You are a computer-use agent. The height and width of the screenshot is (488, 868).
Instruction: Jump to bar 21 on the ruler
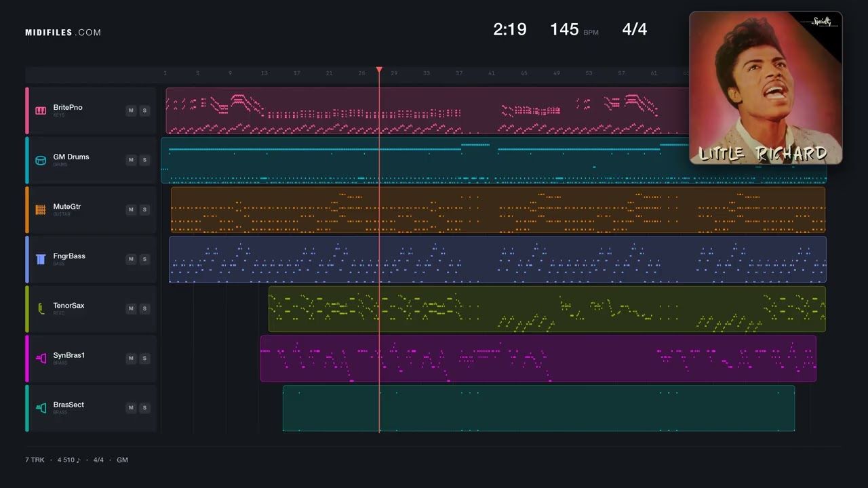(329, 73)
